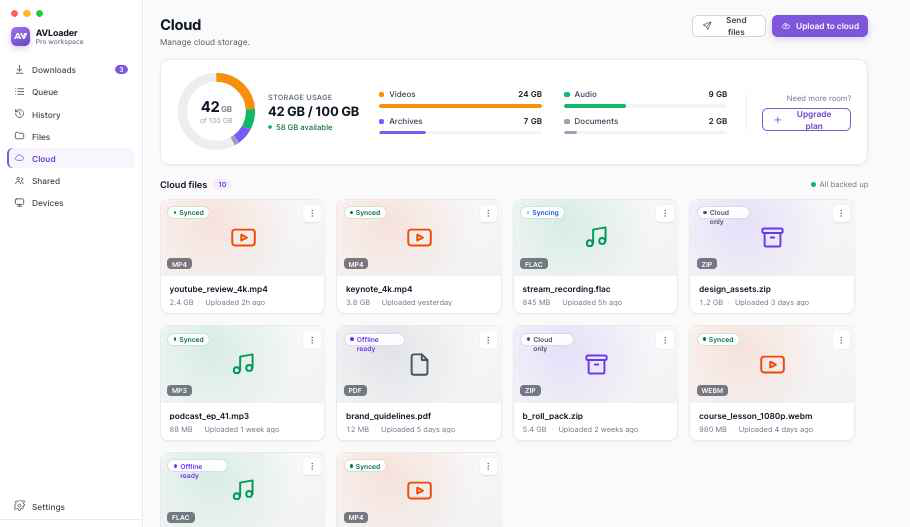The height and width of the screenshot is (527, 910).
Task: Click archive box icon on b_roll_pack.zip
Action: point(596,364)
